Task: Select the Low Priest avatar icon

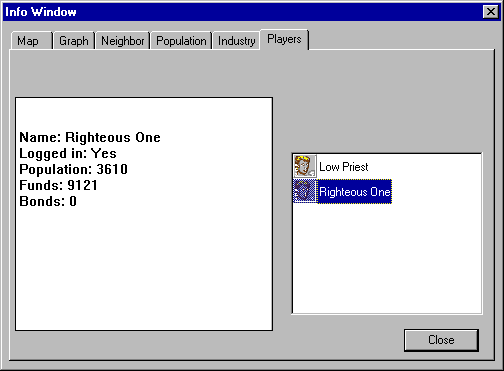Action: (x=305, y=166)
